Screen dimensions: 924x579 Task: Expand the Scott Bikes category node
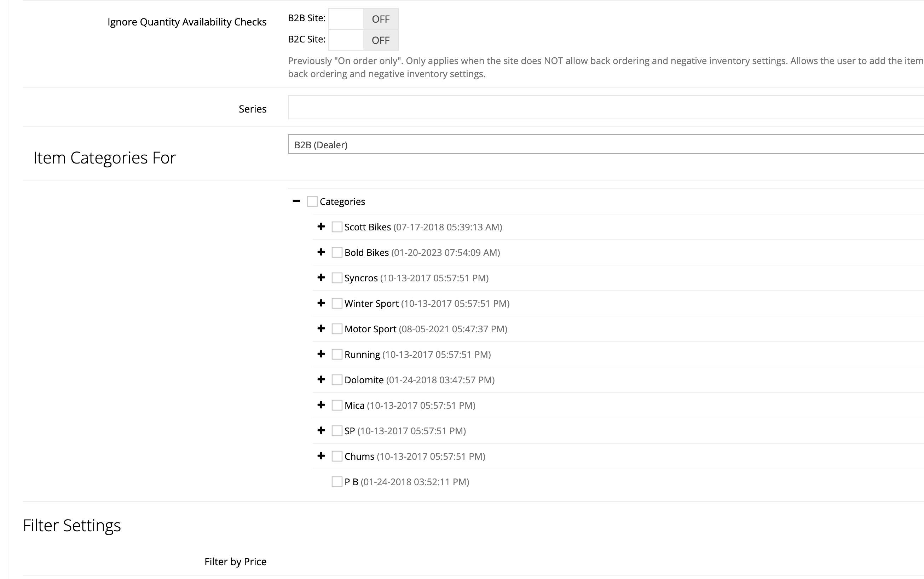pyautogui.click(x=321, y=227)
